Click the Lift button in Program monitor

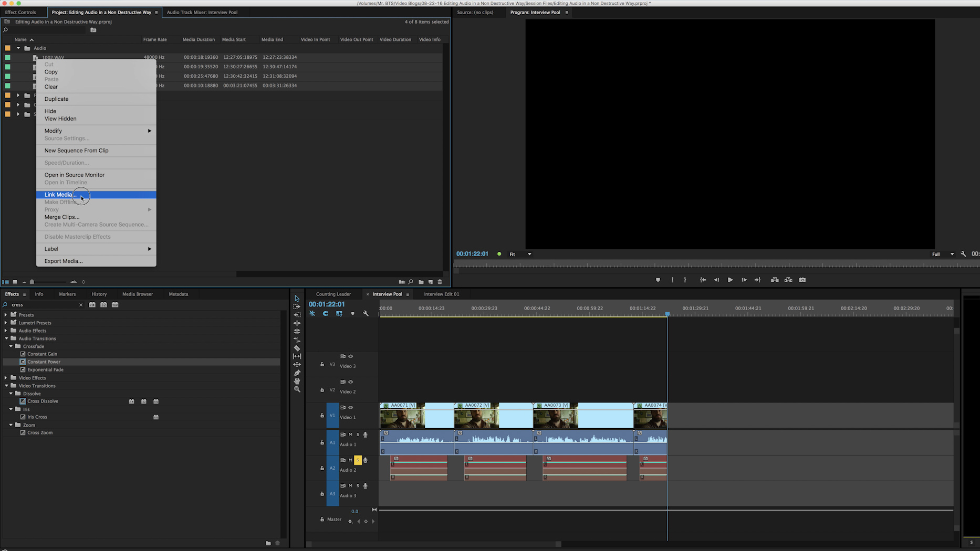pyautogui.click(x=774, y=280)
